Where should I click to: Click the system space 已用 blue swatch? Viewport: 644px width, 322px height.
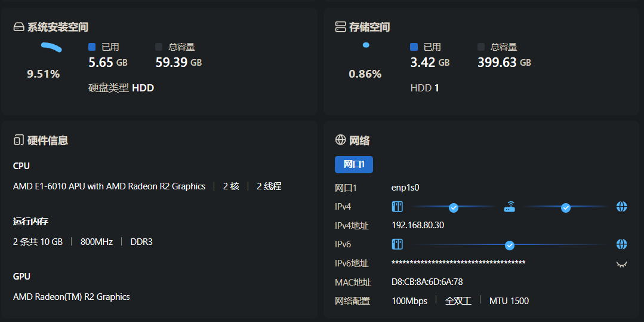coord(92,47)
